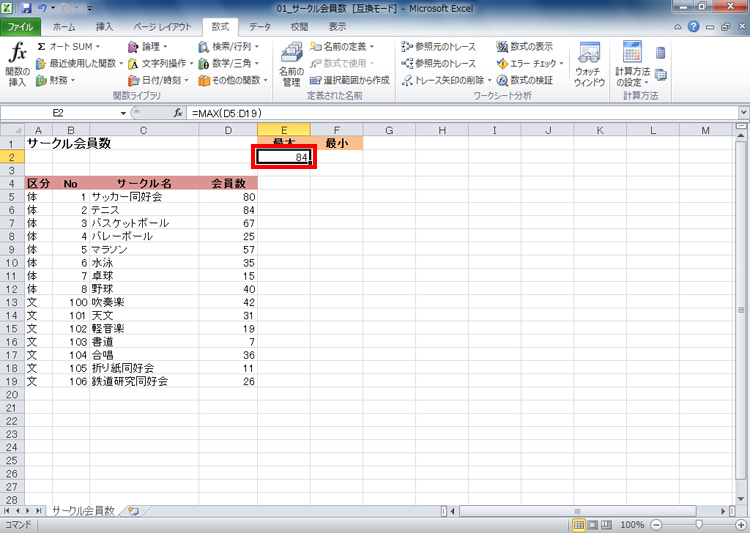Click the vertical scrollbar down arrow
Viewport: 750px width, 533px height.
[x=741, y=500]
